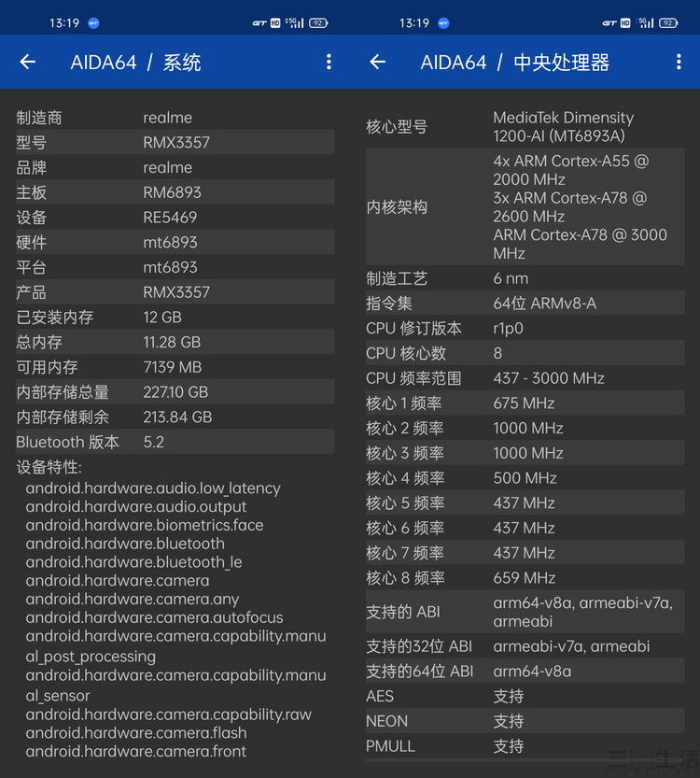Select android.hardware.camera.front entry

coord(136,751)
